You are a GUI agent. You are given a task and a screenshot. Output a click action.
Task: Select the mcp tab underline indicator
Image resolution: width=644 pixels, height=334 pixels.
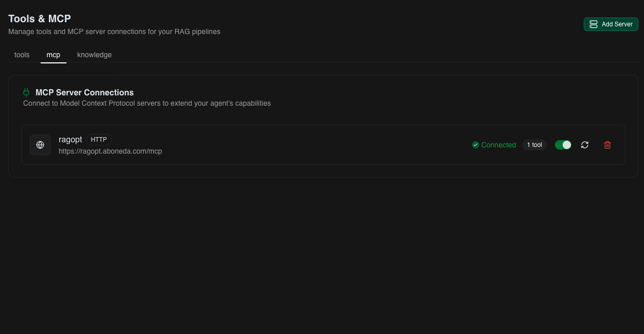[53, 63]
